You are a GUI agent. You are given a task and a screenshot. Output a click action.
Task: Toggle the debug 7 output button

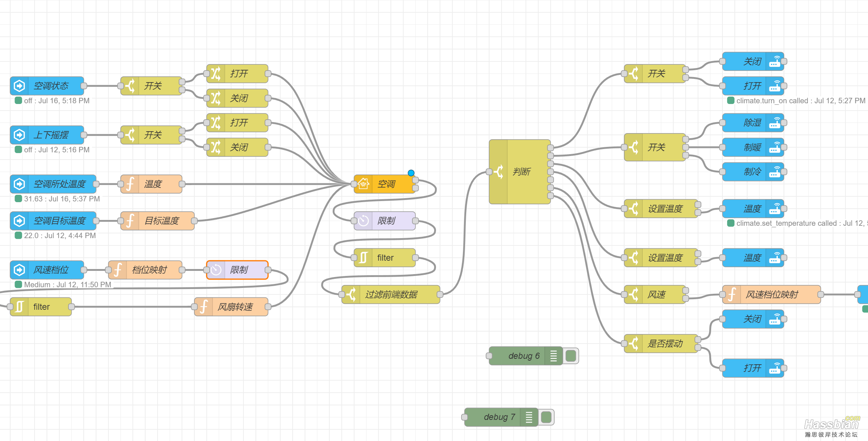[546, 417]
